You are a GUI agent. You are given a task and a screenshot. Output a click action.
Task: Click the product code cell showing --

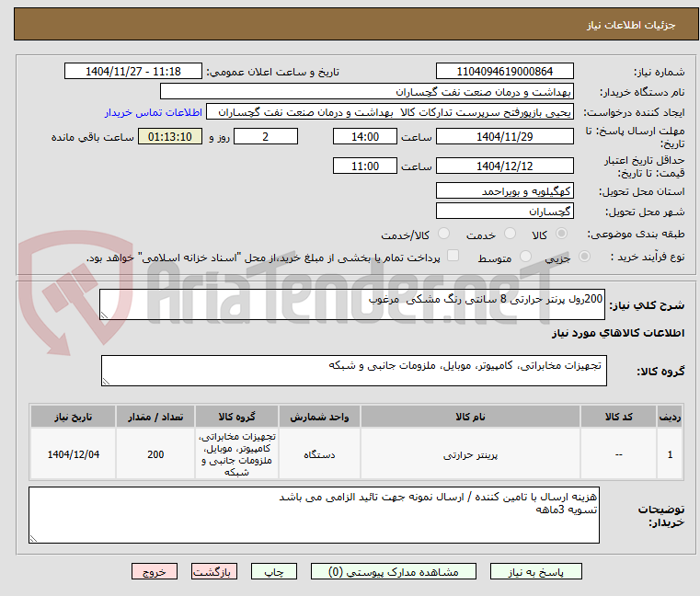point(618,454)
